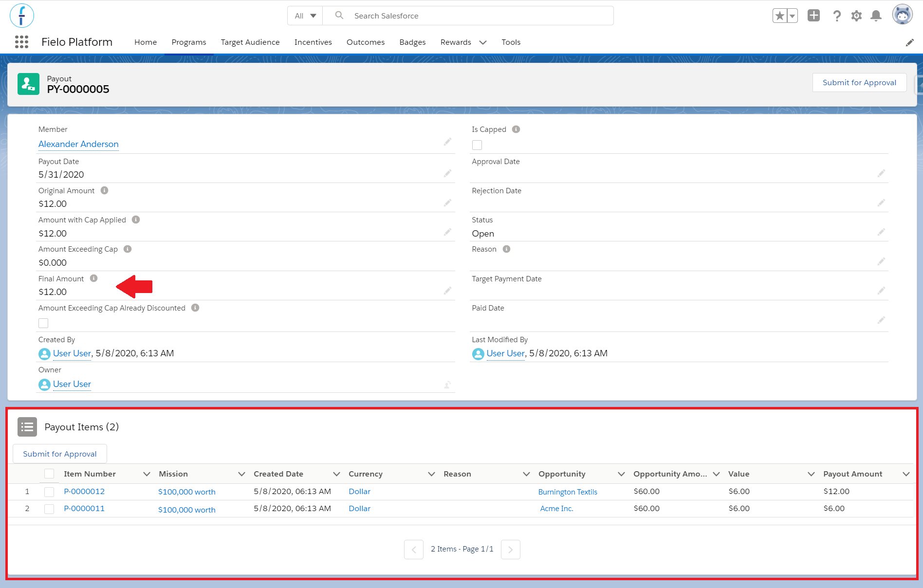Open Value column menu chevron
The height and width of the screenshot is (588, 923).
click(811, 474)
